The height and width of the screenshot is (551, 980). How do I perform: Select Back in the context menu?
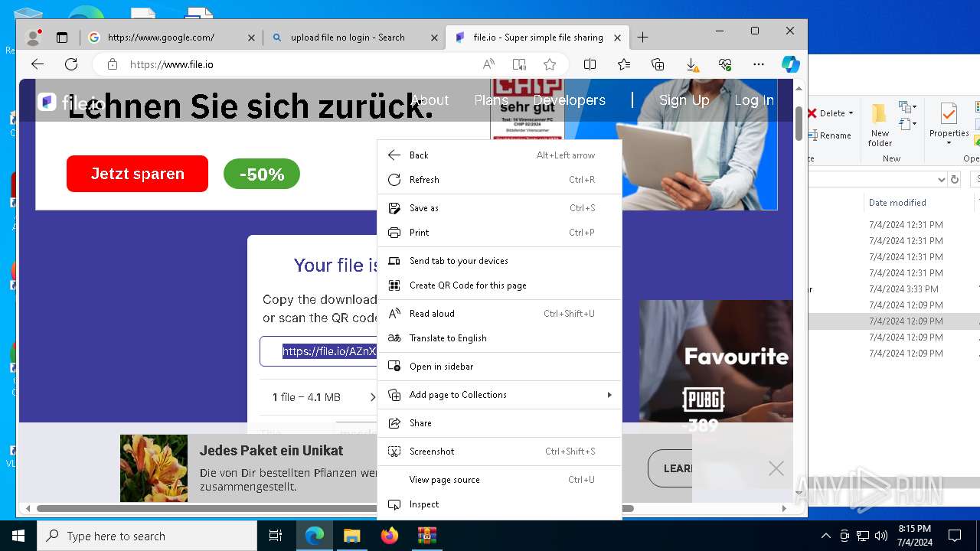(x=500, y=155)
